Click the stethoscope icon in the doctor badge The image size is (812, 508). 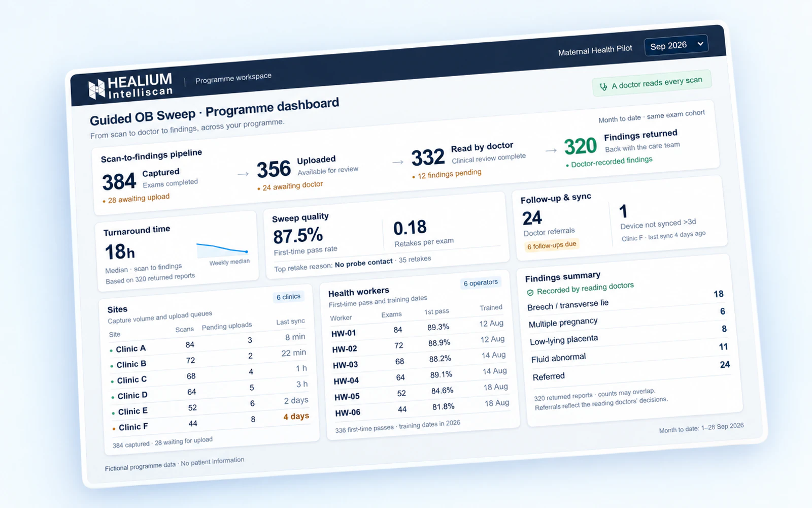coord(603,87)
